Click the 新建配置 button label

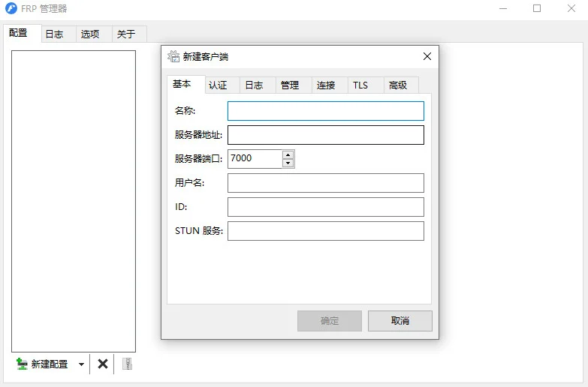point(50,364)
